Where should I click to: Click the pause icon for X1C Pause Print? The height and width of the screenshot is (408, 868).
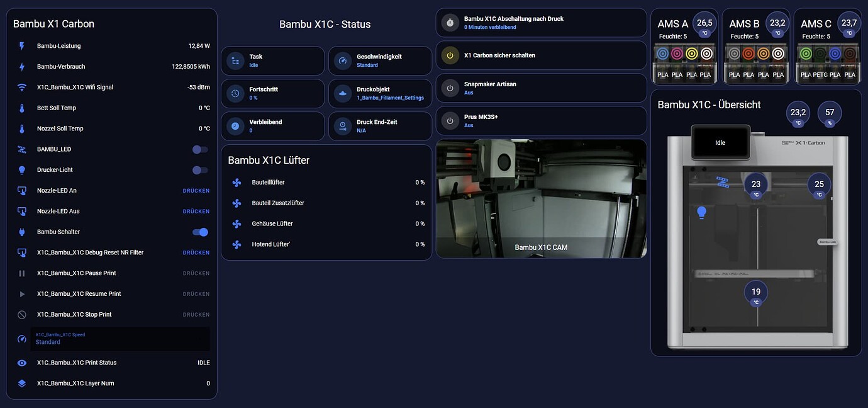click(x=21, y=273)
